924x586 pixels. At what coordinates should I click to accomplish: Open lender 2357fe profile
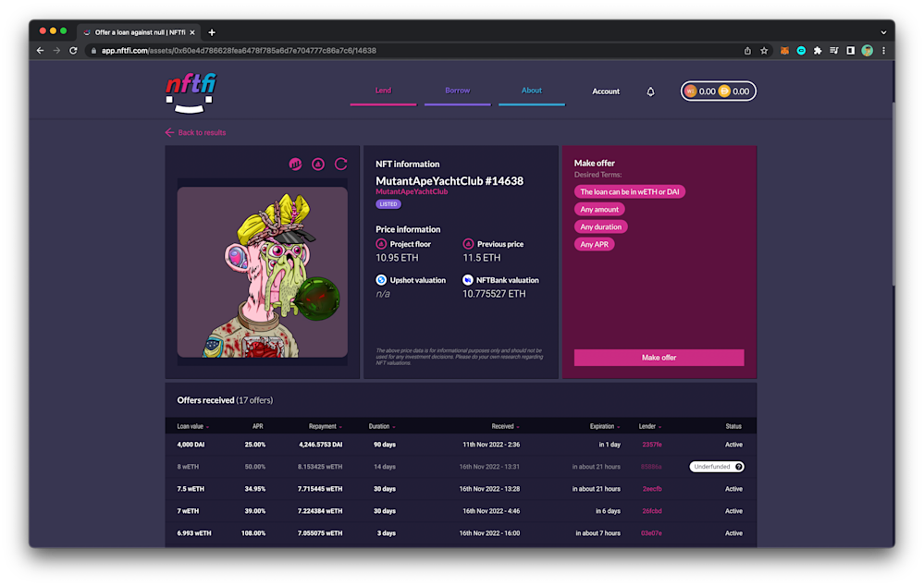pos(652,445)
